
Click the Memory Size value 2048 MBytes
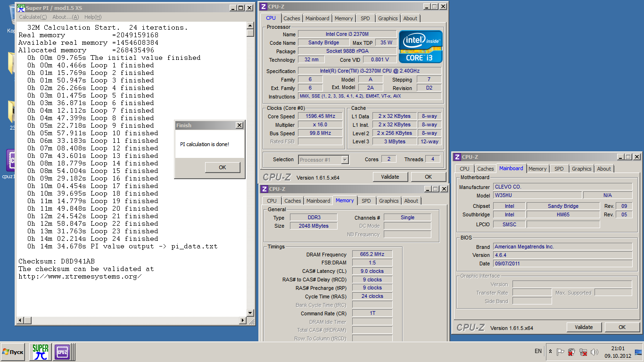click(x=314, y=226)
